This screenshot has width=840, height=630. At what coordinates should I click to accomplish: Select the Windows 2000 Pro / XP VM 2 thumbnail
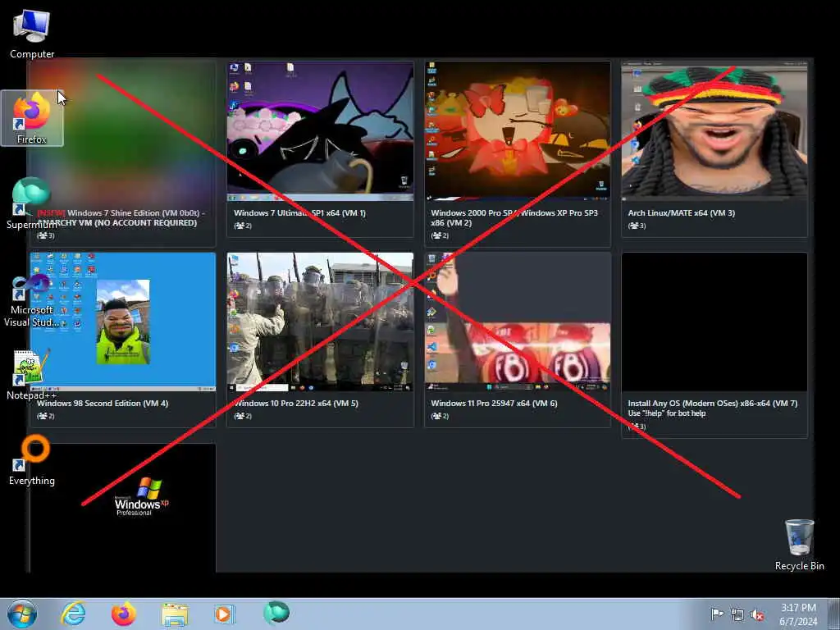pos(518,131)
